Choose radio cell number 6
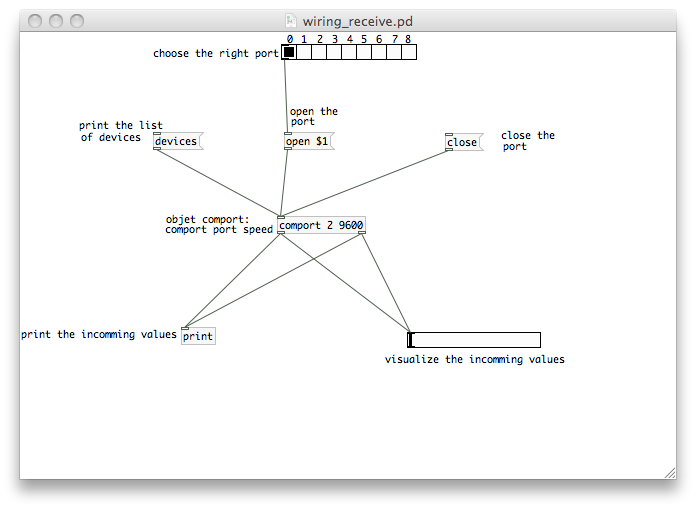Viewport: 696px width, 509px height. pyautogui.click(x=379, y=53)
